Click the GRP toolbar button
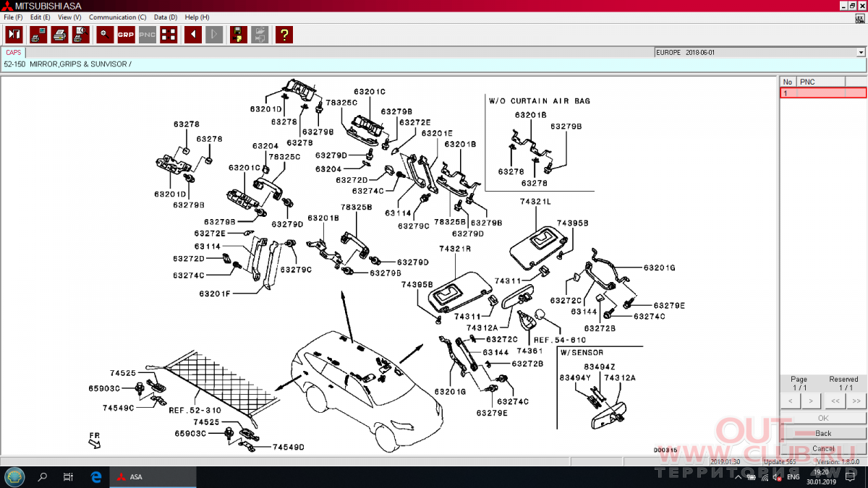The height and width of the screenshot is (488, 868). click(126, 34)
